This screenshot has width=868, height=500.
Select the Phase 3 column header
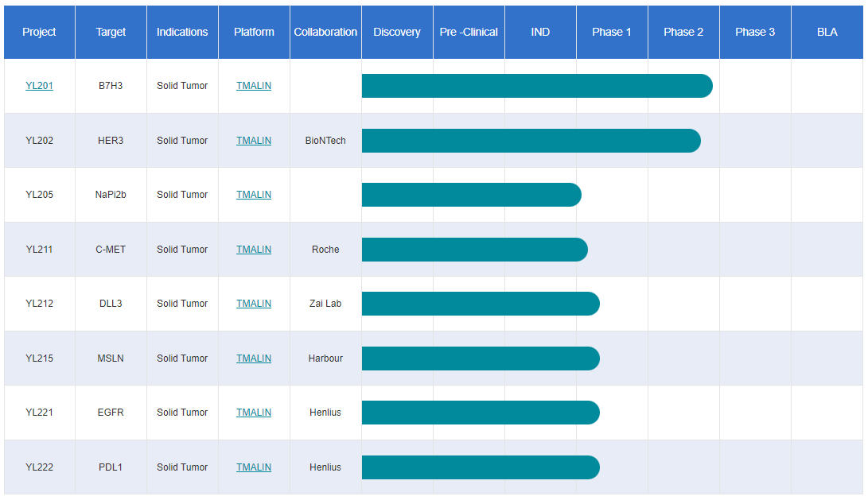(x=755, y=32)
